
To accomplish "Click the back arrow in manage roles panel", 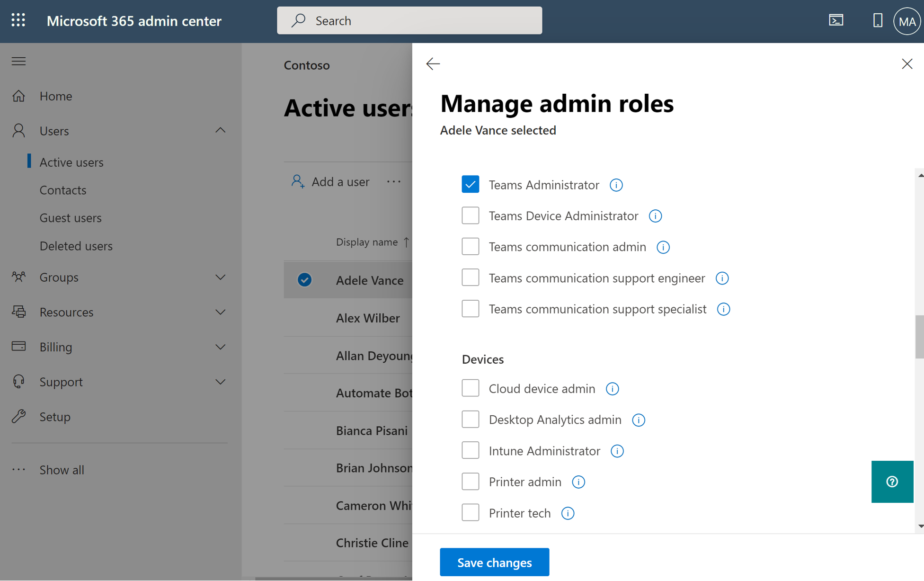I will click(433, 63).
